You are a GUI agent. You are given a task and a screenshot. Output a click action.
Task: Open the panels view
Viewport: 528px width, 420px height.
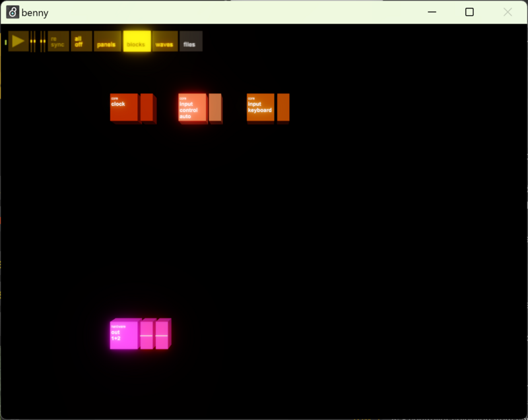[x=107, y=42]
